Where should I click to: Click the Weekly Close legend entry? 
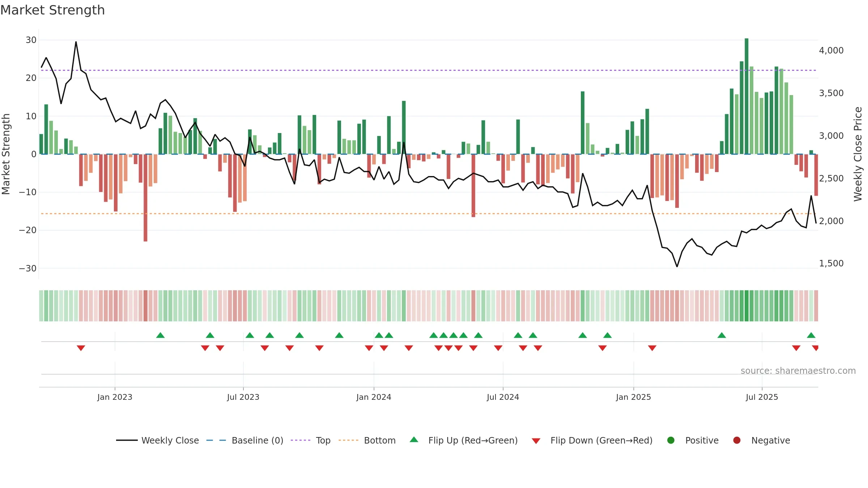coord(157,440)
